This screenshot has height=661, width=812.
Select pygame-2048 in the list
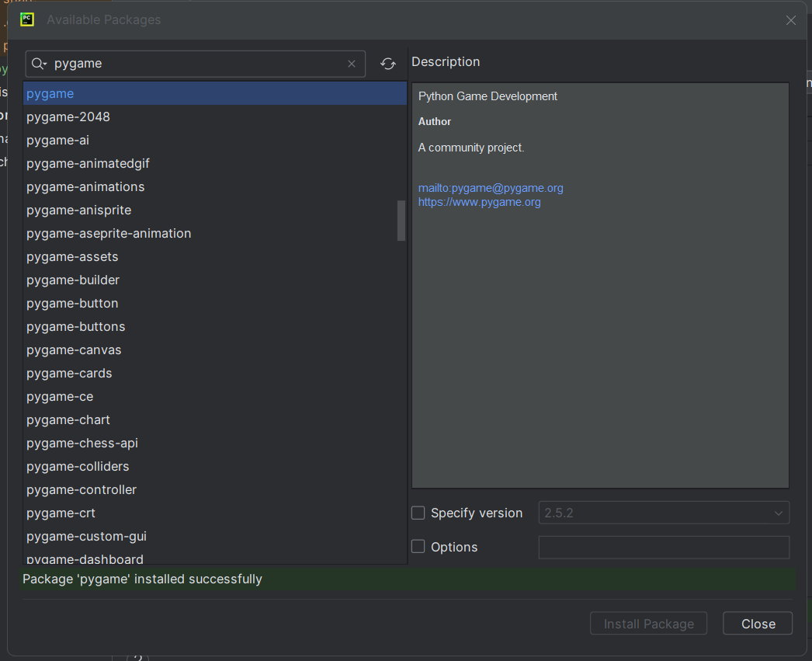tap(215, 117)
